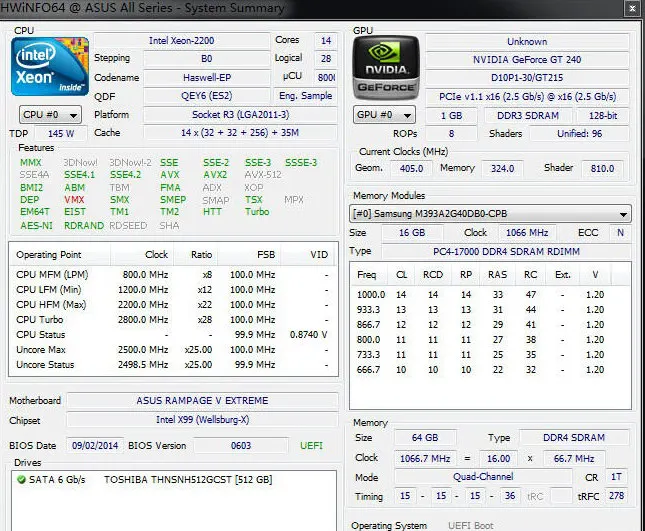Viewport: 645px width, 531px height.
Task: Click the greyed AVX-512 feature label
Action: click(263, 175)
